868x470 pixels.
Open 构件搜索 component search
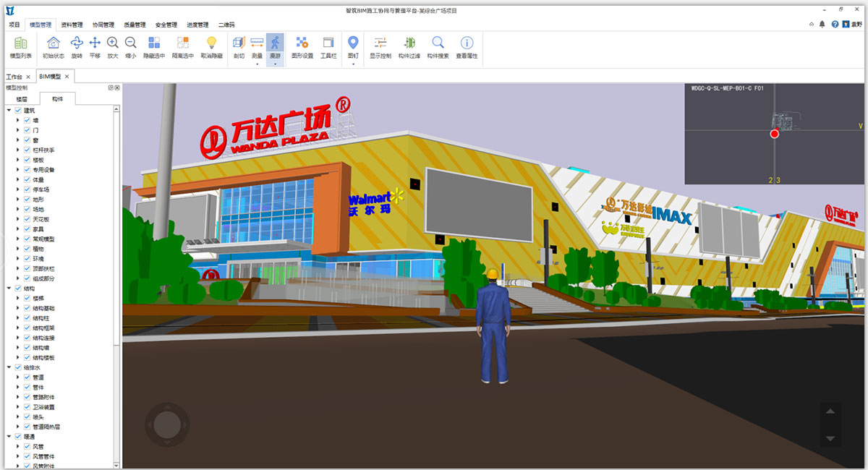click(x=438, y=48)
